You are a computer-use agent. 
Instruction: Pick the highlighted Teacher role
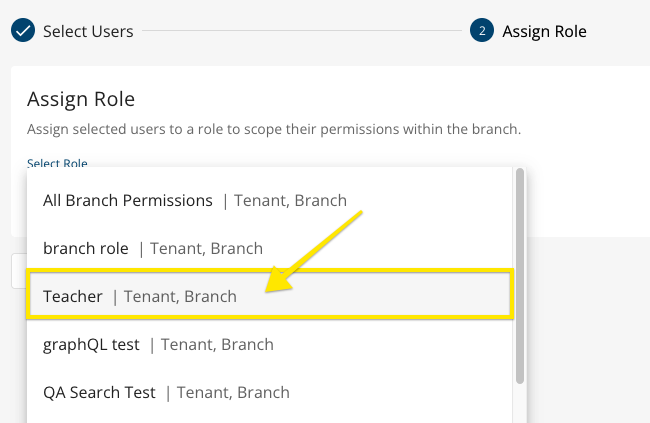(269, 296)
